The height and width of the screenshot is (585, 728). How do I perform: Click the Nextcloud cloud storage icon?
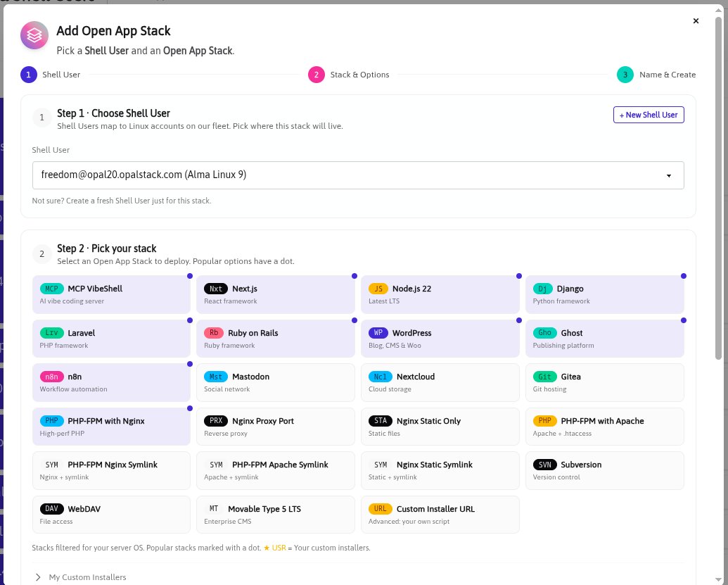point(381,377)
